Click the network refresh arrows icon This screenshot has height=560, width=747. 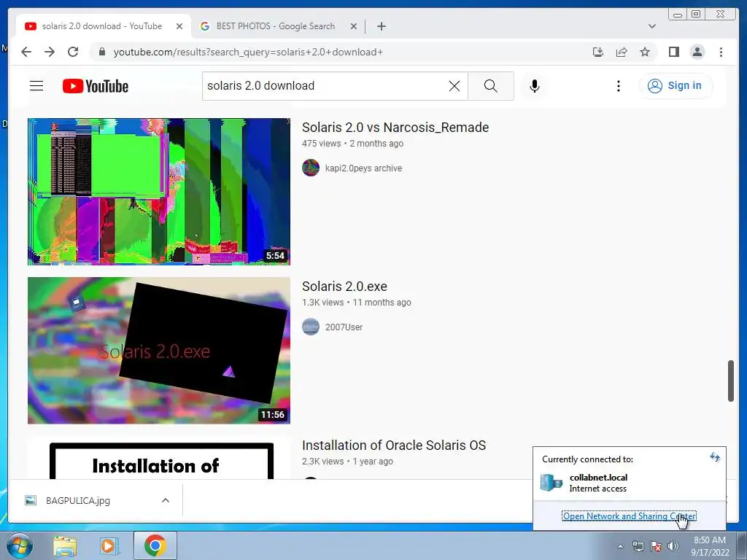[x=715, y=457]
